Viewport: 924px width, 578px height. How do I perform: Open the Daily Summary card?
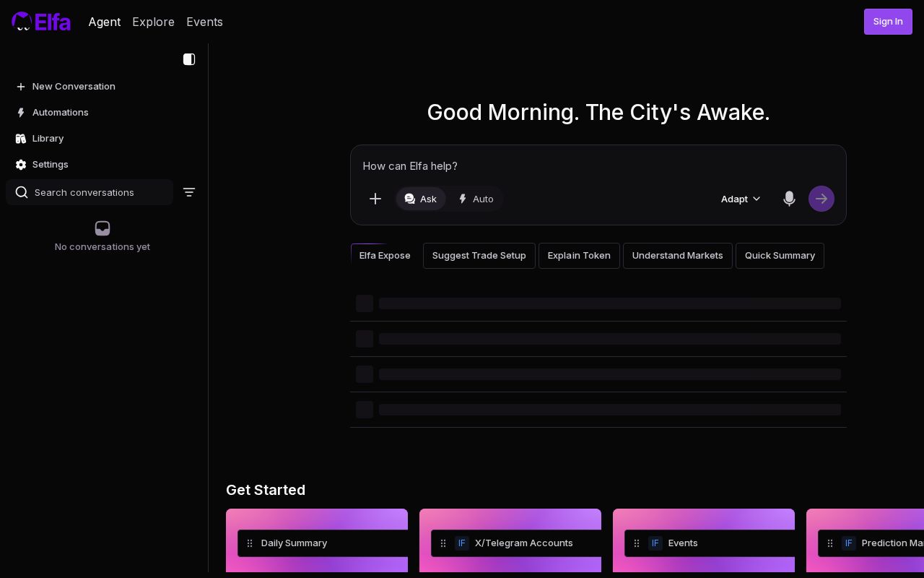317,540
